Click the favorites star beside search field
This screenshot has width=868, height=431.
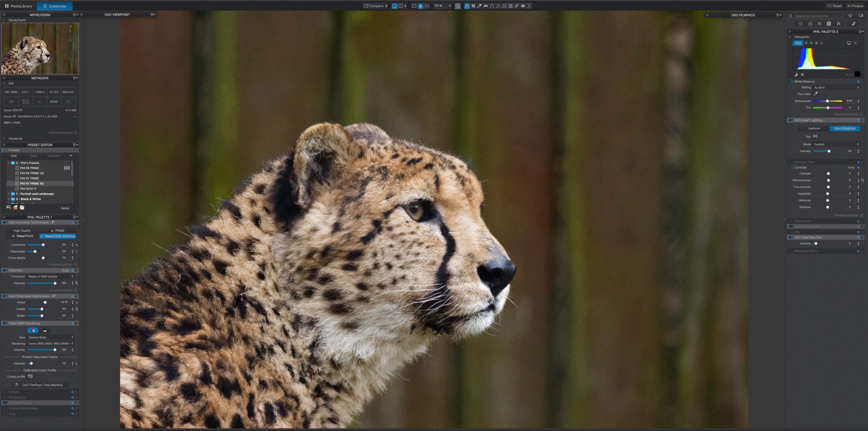pyautogui.click(x=850, y=16)
